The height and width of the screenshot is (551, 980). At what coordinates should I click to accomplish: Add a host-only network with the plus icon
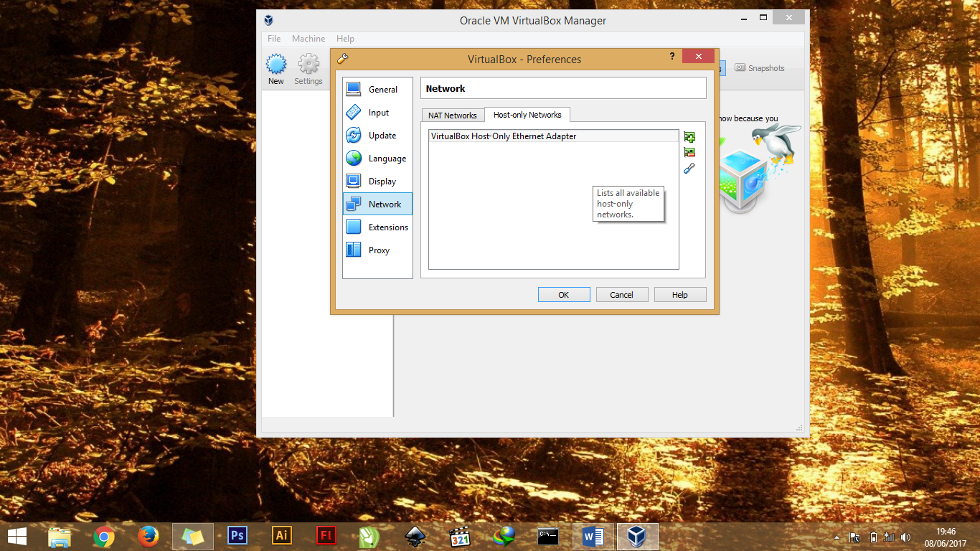click(689, 137)
